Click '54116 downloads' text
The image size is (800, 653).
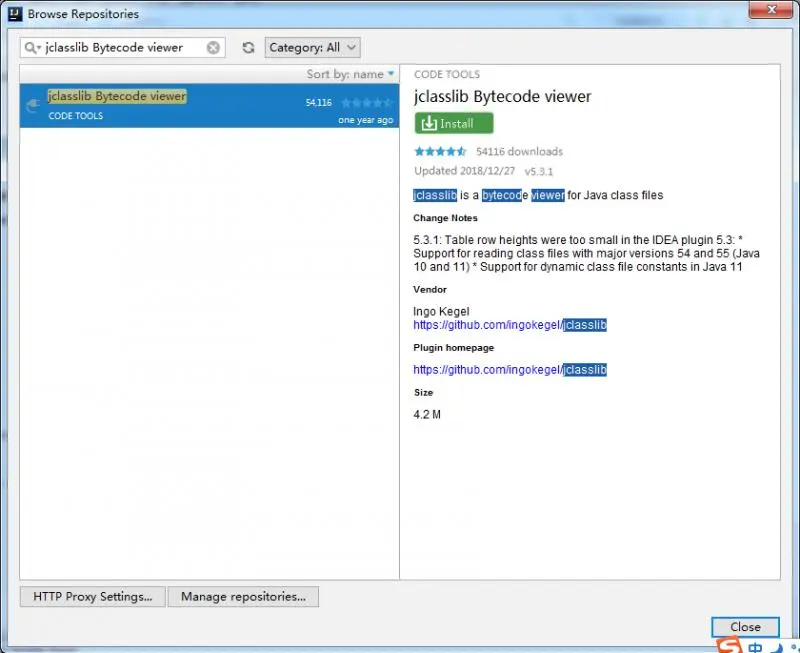point(519,152)
